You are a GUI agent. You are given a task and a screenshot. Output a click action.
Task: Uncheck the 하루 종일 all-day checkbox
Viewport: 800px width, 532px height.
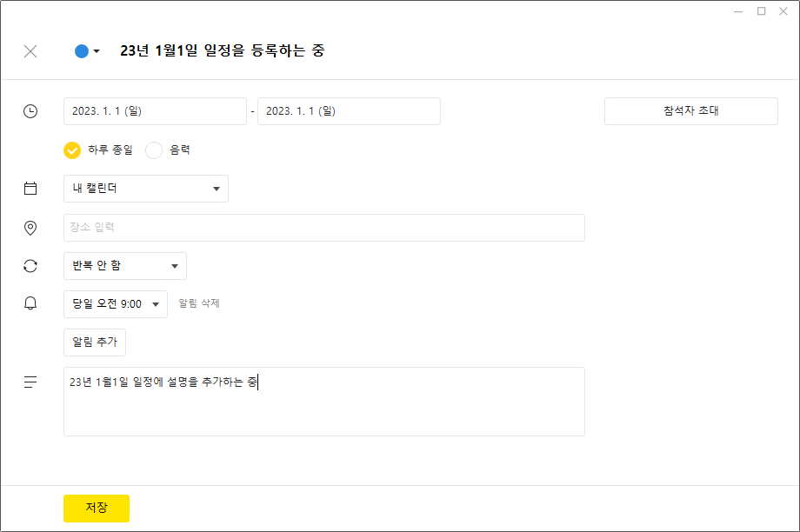(72, 150)
